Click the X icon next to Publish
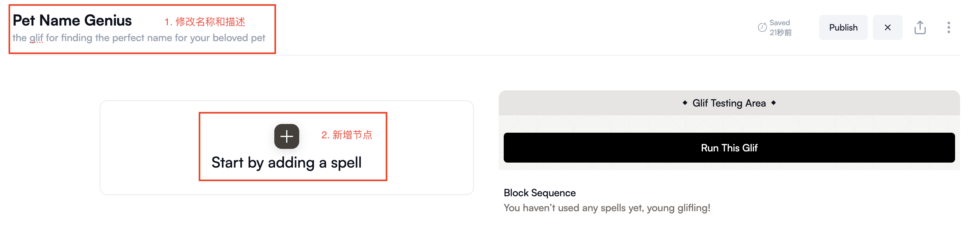This screenshot has height=233, width=980. [887, 27]
